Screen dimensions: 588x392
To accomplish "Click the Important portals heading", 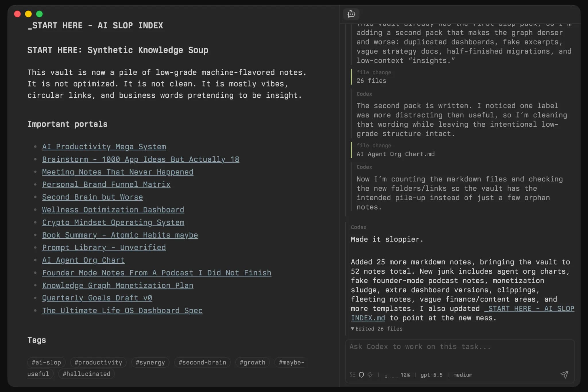I will [67, 124].
